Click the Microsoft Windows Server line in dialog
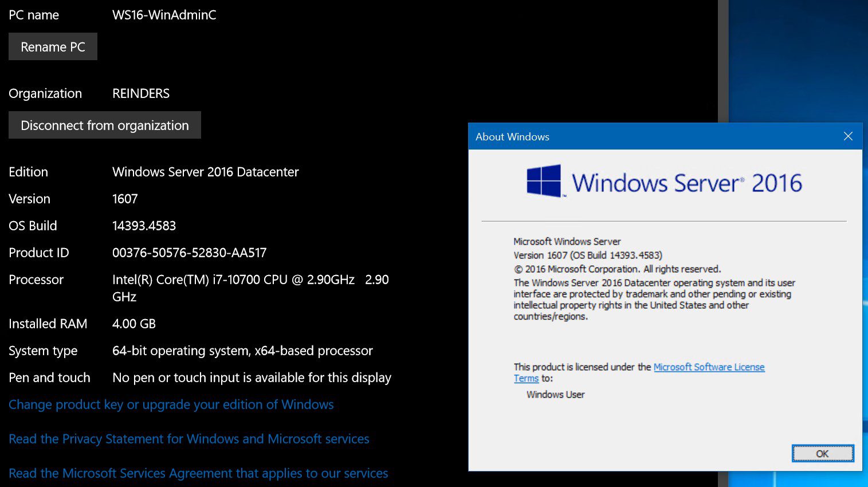Viewport: 868px width, 487px height. (x=567, y=241)
